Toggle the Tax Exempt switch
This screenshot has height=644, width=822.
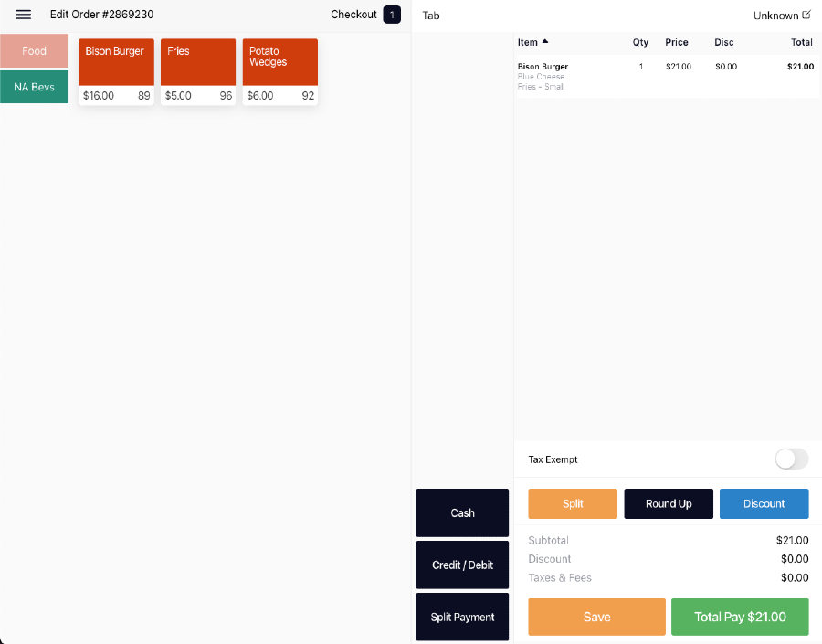pyautogui.click(x=792, y=459)
